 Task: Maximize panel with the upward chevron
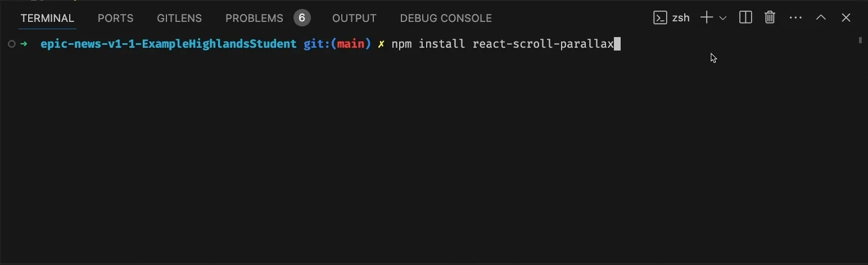(821, 18)
